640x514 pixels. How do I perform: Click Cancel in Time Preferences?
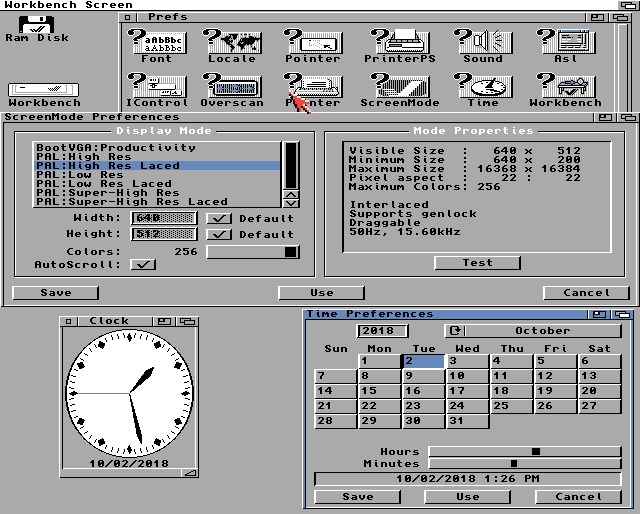click(x=578, y=496)
